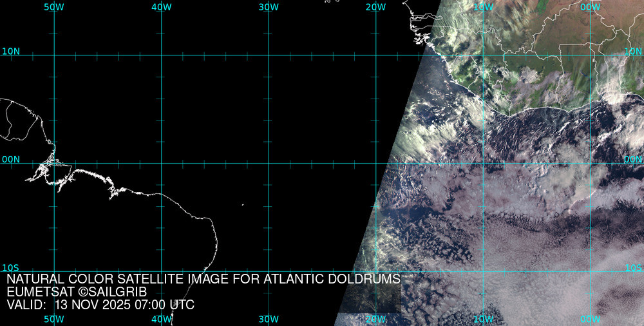Click the 40W longitude label at bottom

(161, 319)
